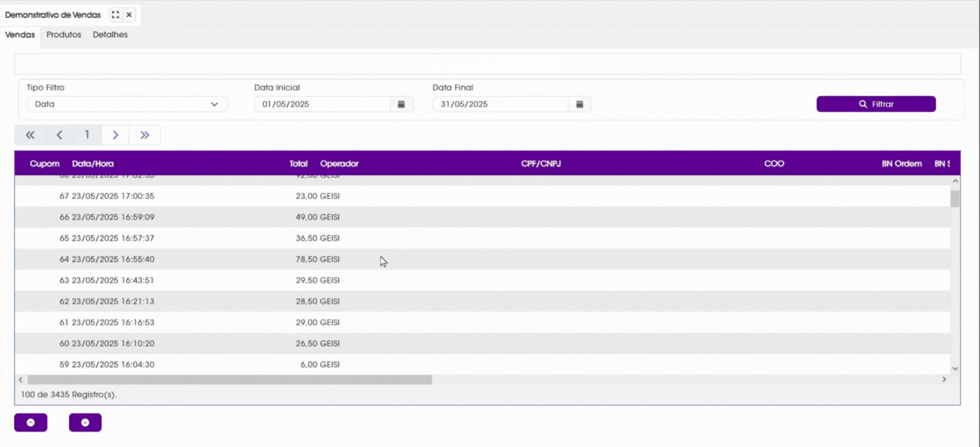Click the total 78,50 cell

tap(306, 259)
